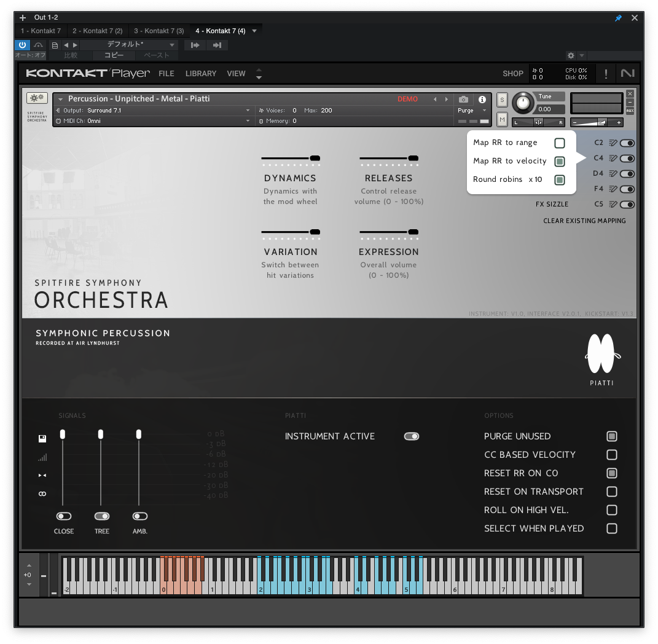This screenshot has width=658, height=644.
Task: Click the AUX sends button
Action: pyautogui.click(x=630, y=111)
